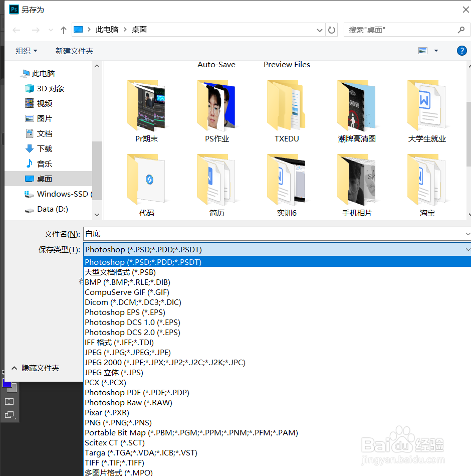
Task: Click Photoshop foreground color swatch
Action: 7,384
